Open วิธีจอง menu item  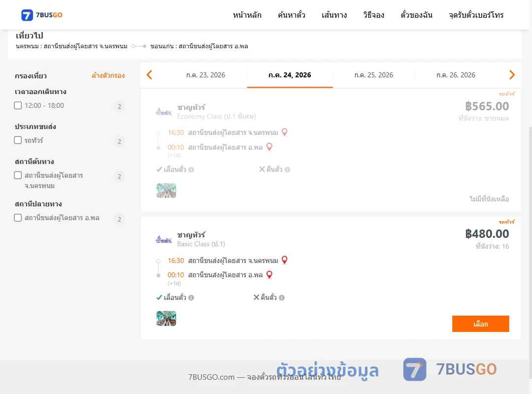pos(373,15)
